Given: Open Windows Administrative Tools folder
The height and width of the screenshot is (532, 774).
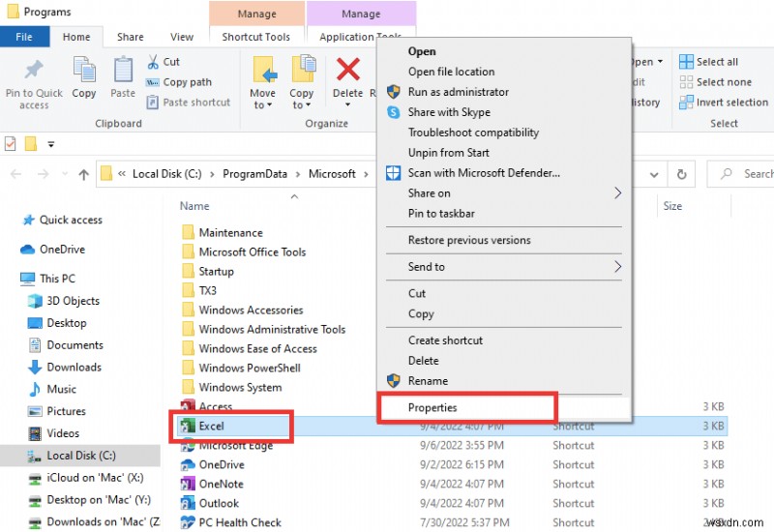Looking at the screenshot, I should point(263,330).
